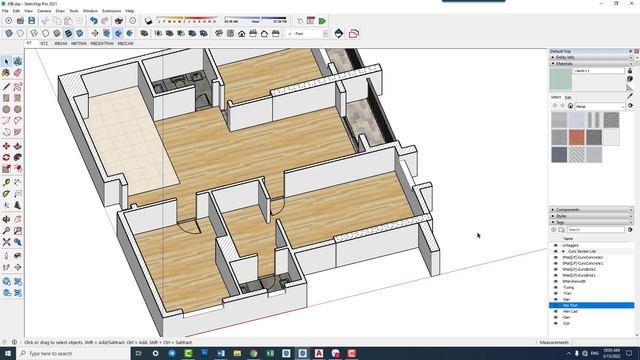Print the model
This screenshot has height=360, width=640.
[x=119, y=21]
